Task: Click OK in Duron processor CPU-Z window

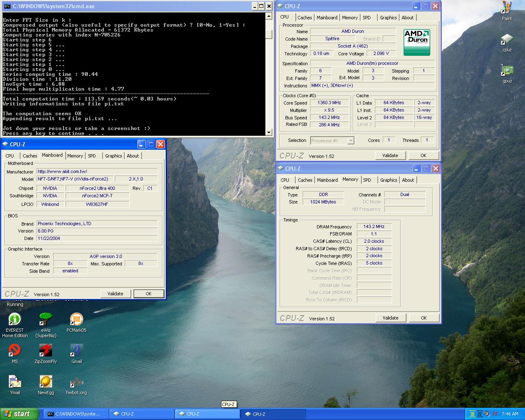Action: pyautogui.click(x=423, y=155)
